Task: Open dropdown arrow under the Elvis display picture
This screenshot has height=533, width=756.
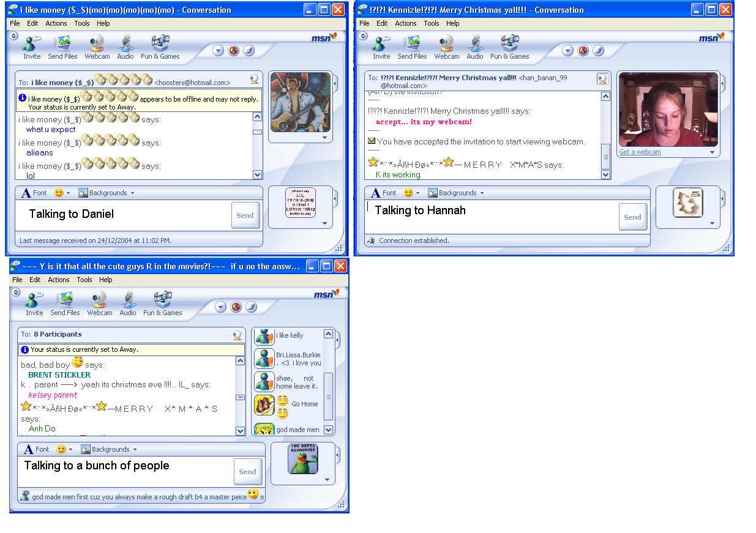Action: 324,138
